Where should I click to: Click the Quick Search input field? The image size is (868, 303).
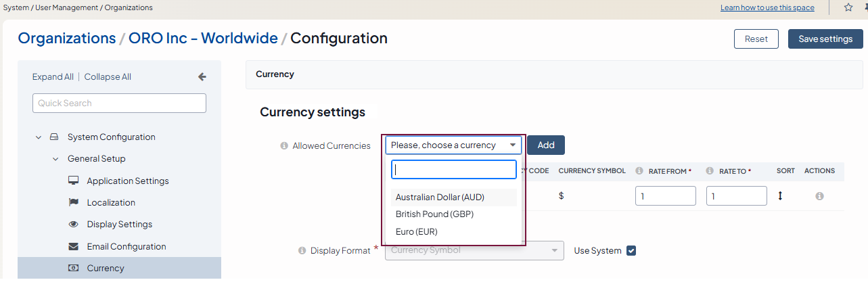coord(119,103)
